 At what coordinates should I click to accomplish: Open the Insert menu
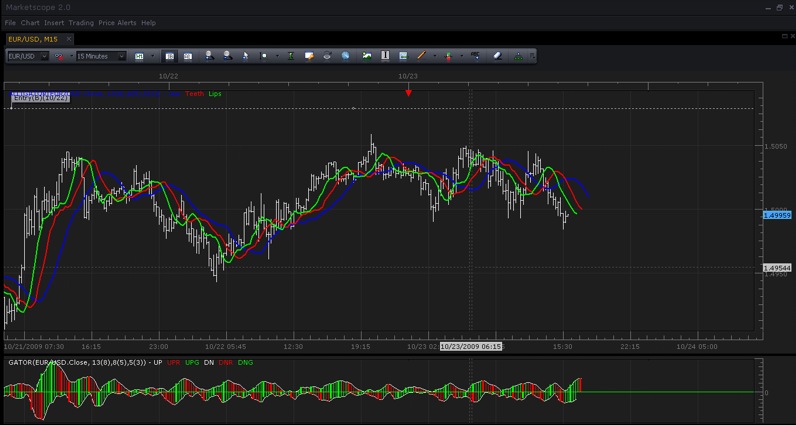(54, 23)
